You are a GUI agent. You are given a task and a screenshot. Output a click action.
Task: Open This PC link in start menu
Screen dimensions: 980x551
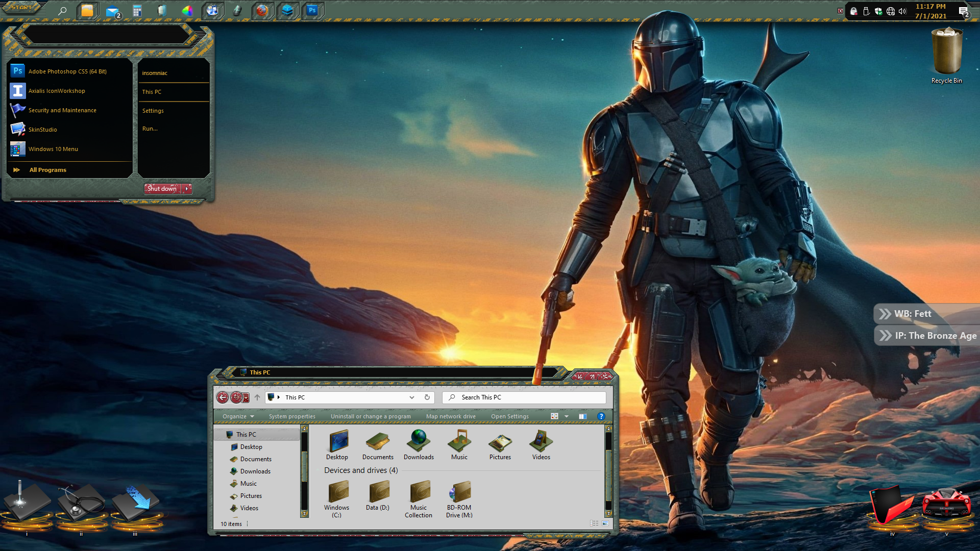coord(174,92)
